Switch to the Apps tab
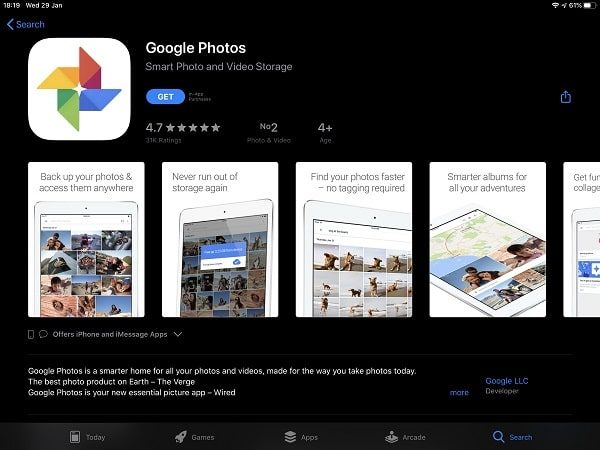The height and width of the screenshot is (450, 600). pyautogui.click(x=309, y=437)
